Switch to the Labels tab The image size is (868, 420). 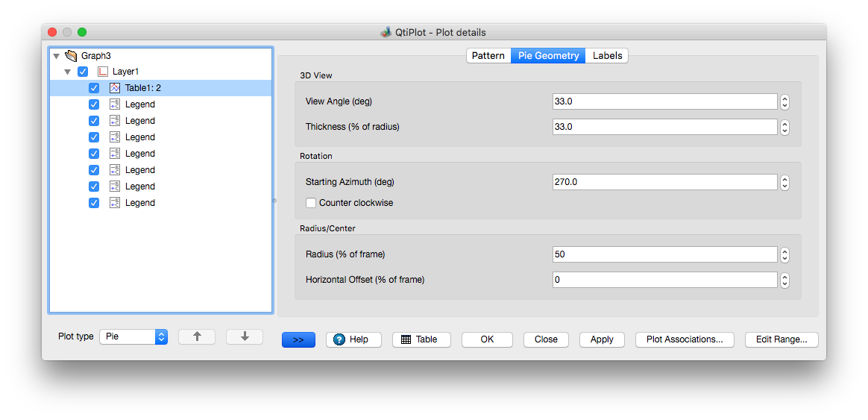tap(607, 56)
